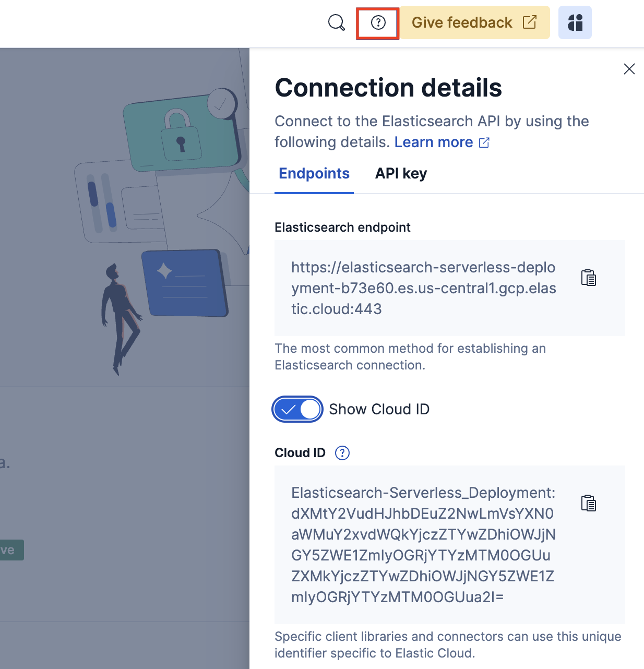Select the Endpoints tab

(314, 173)
